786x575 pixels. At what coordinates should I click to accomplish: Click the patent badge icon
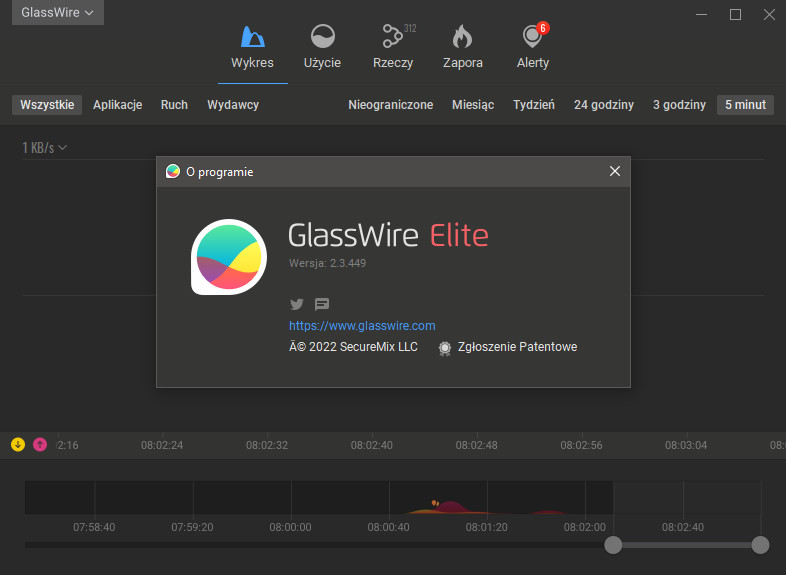tap(445, 348)
